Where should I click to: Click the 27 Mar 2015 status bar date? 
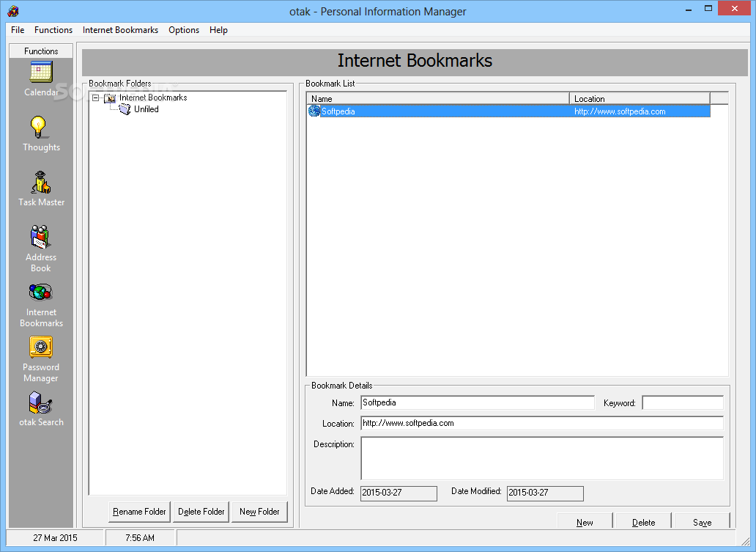[x=55, y=537]
